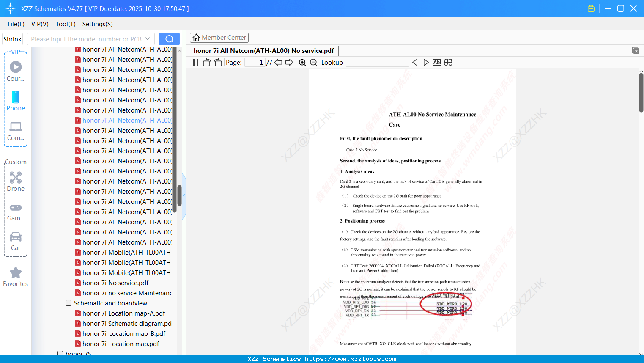Zoom in on the PDF

pyautogui.click(x=302, y=62)
